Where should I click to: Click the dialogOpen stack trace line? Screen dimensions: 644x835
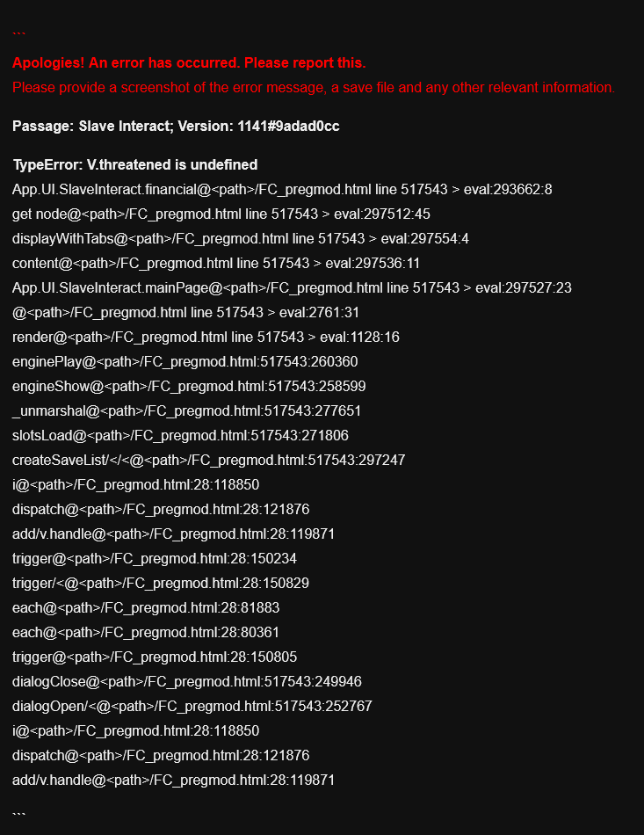tap(192, 707)
